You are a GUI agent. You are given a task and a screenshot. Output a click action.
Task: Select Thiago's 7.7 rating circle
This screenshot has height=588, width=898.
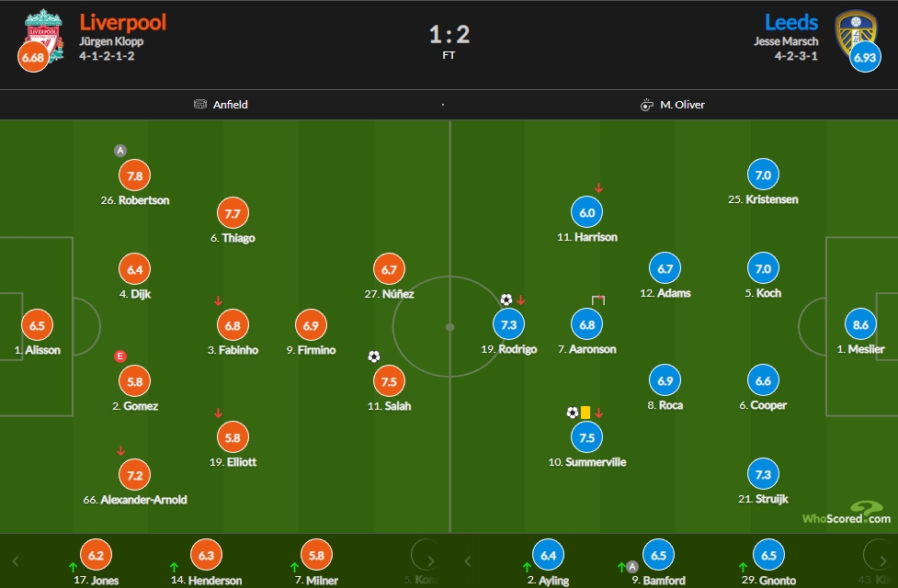click(233, 213)
